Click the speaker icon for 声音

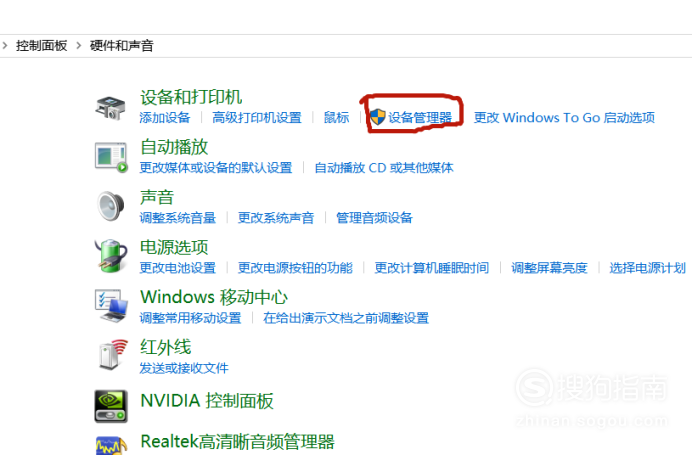pyautogui.click(x=111, y=207)
